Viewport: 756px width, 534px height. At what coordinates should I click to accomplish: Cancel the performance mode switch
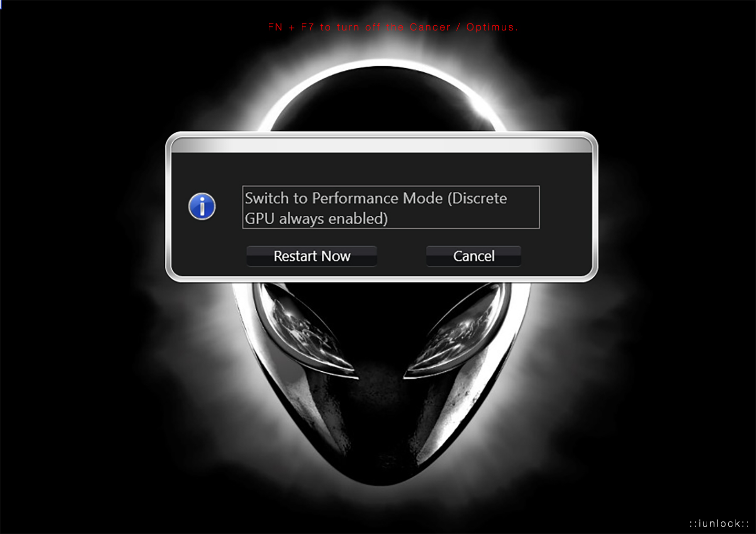[474, 256]
